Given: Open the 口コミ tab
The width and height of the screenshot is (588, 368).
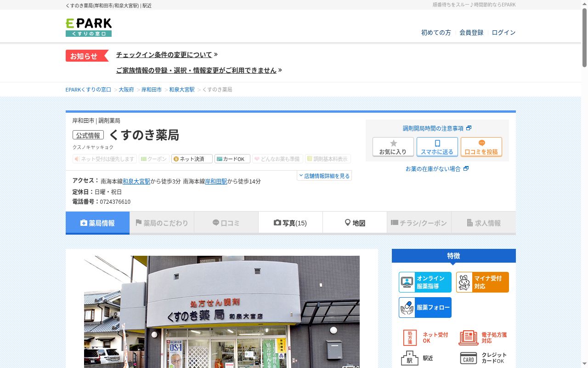Looking at the screenshot, I should tap(226, 223).
